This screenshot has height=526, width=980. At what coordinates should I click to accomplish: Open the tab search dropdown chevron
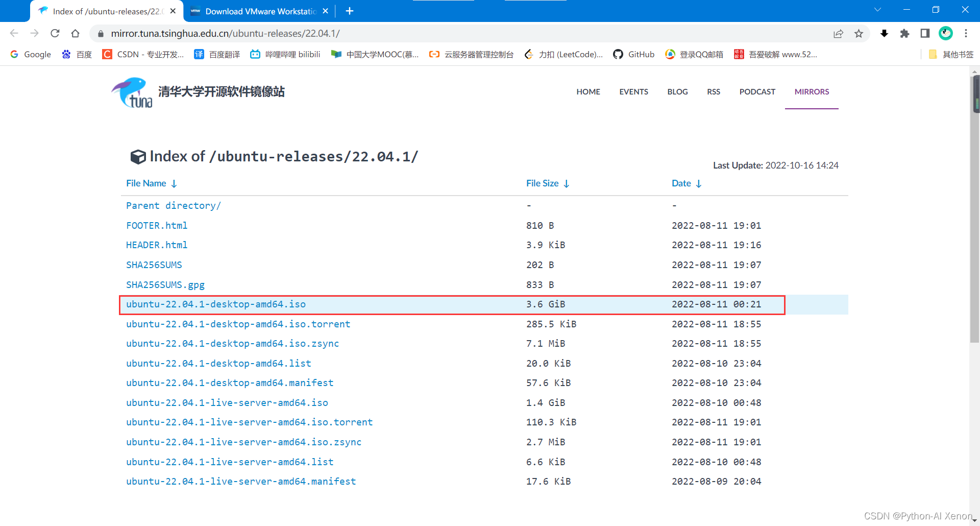(877, 10)
